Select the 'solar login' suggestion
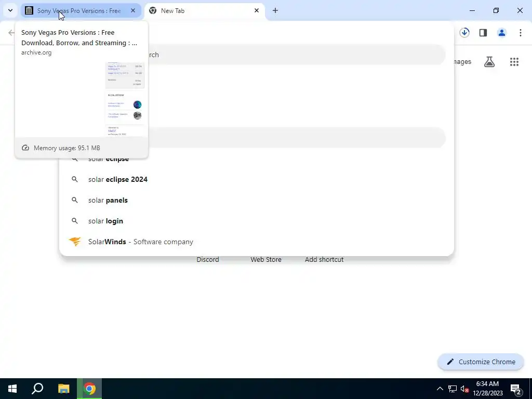 pos(257,221)
